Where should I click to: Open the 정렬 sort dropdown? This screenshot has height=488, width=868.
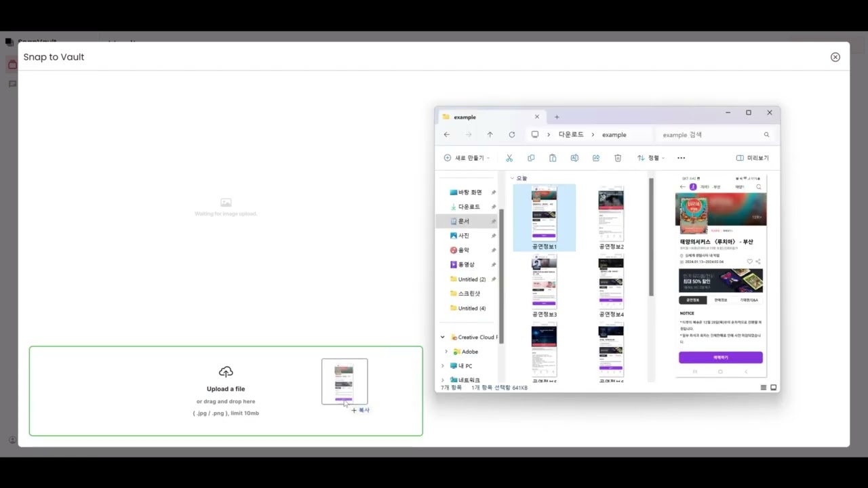[650, 158]
